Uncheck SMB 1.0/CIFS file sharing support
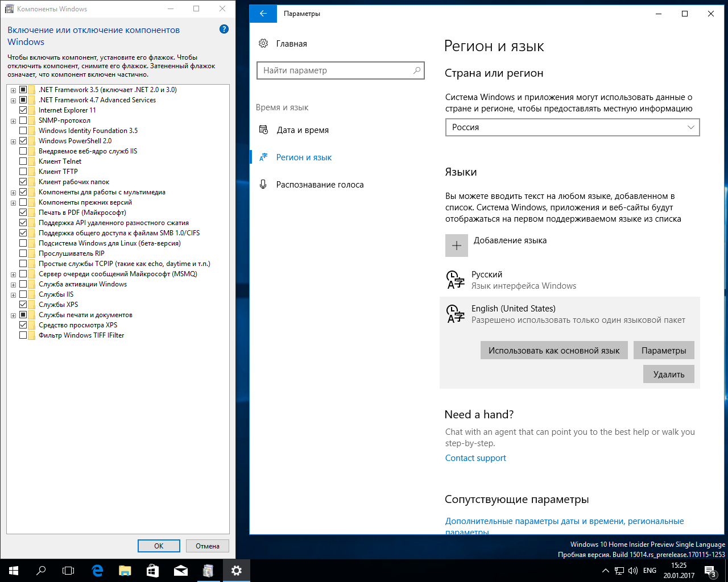This screenshot has height=582, width=728. pyautogui.click(x=23, y=233)
